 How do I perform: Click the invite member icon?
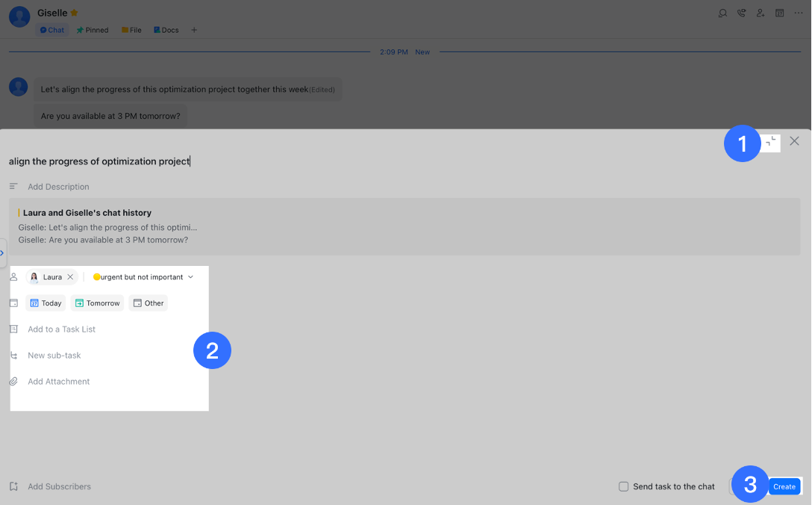(x=761, y=13)
